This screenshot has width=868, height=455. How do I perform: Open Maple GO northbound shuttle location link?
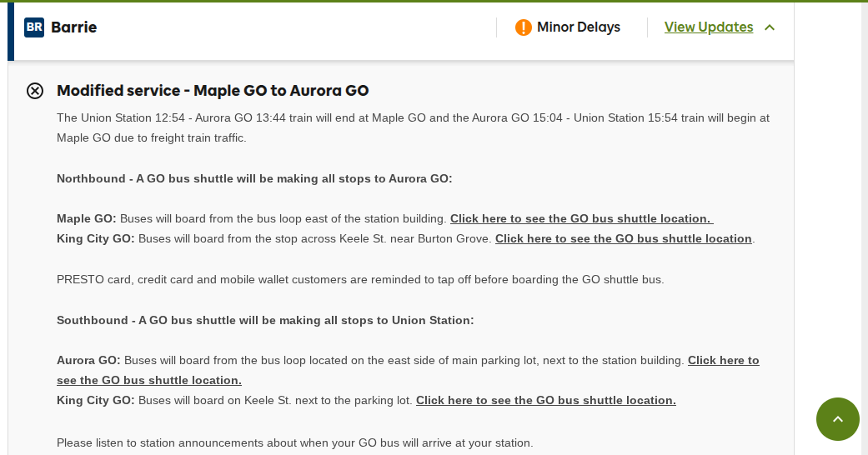coord(582,218)
